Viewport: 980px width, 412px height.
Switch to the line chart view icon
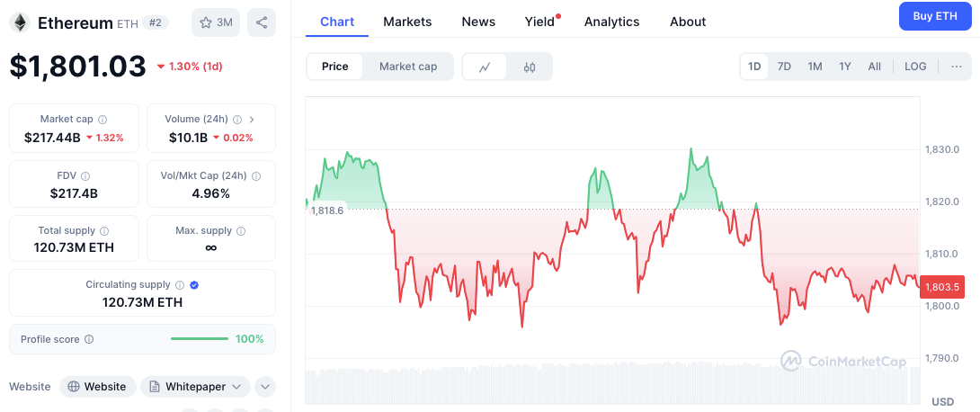coord(485,67)
